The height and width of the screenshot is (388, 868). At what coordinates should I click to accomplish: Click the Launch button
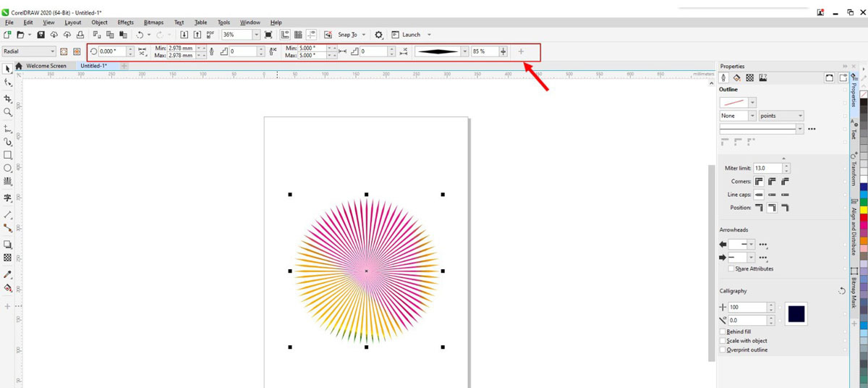tap(411, 35)
